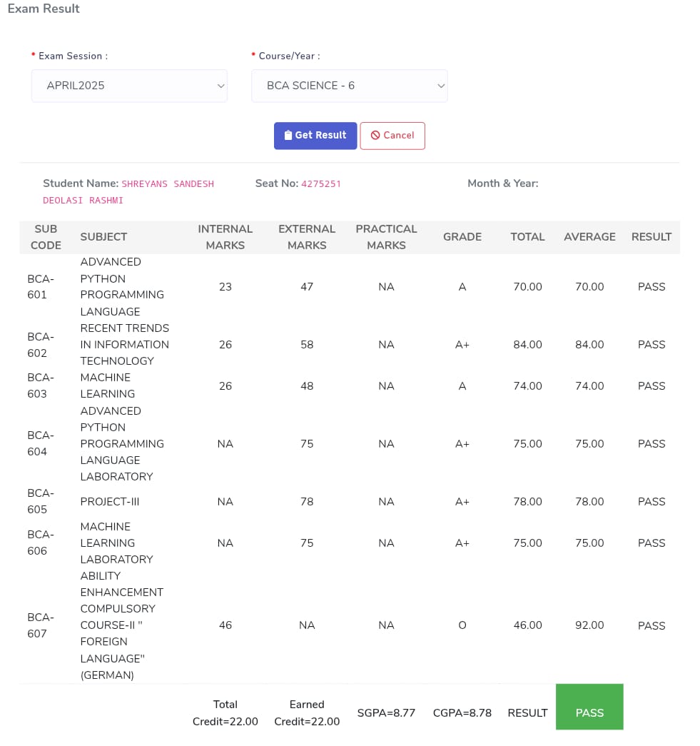700x746 pixels.
Task: Click the seat number 4275251
Action: pos(321,184)
